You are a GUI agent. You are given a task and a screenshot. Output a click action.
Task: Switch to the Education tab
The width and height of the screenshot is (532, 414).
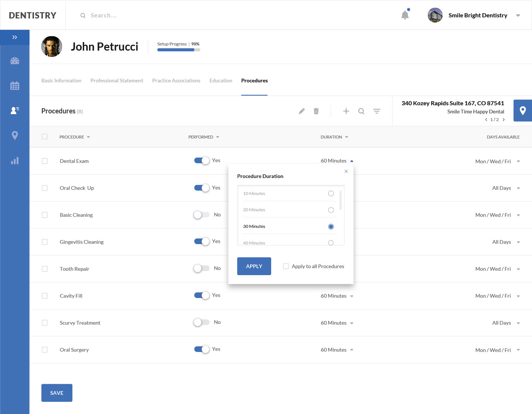click(221, 81)
